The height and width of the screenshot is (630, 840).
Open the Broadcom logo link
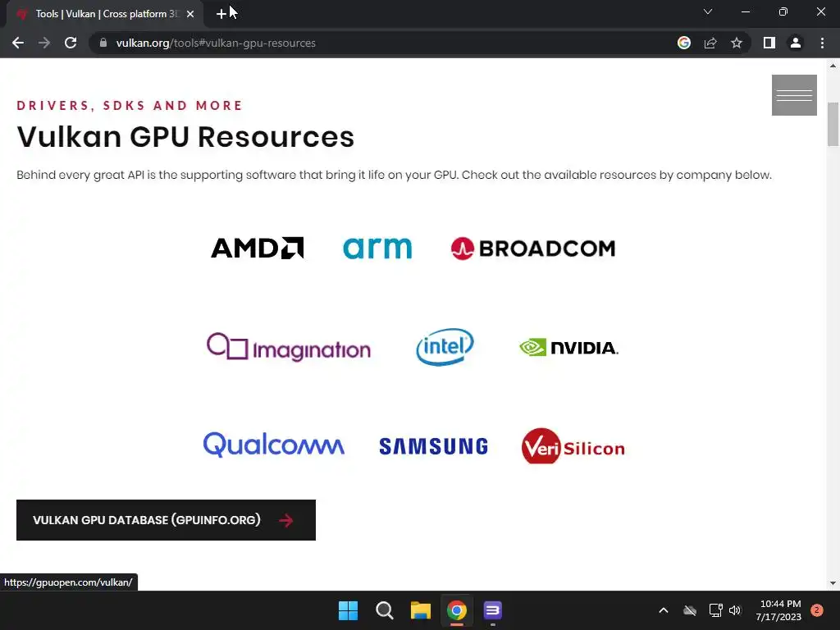533,248
